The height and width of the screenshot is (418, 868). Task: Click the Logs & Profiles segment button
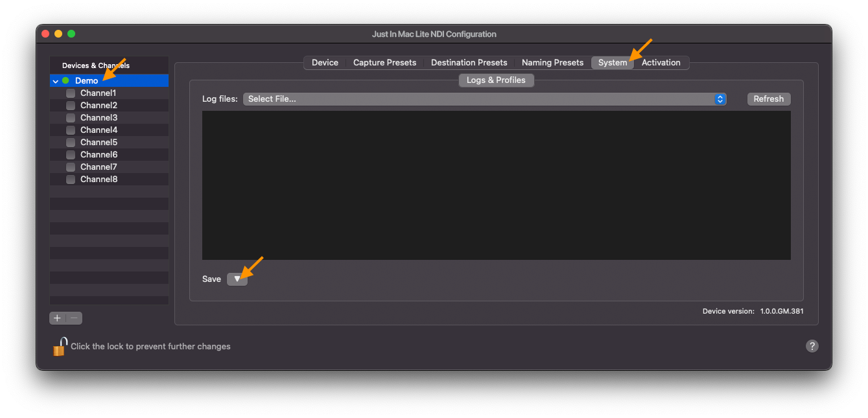pyautogui.click(x=496, y=80)
